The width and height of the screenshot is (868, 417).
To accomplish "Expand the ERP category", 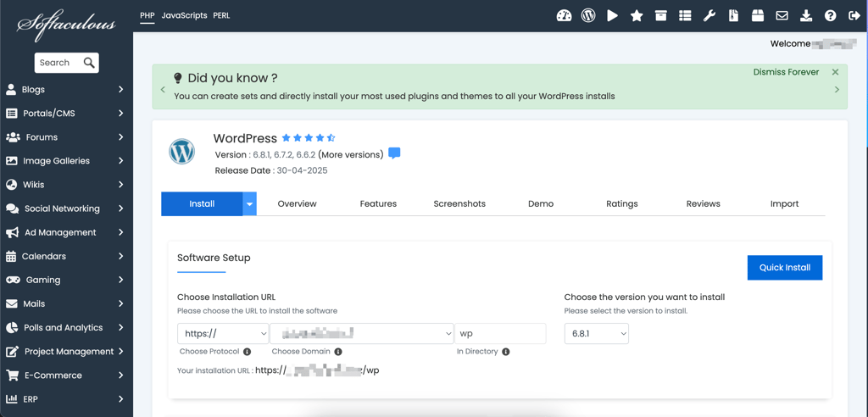I will pos(66,399).
